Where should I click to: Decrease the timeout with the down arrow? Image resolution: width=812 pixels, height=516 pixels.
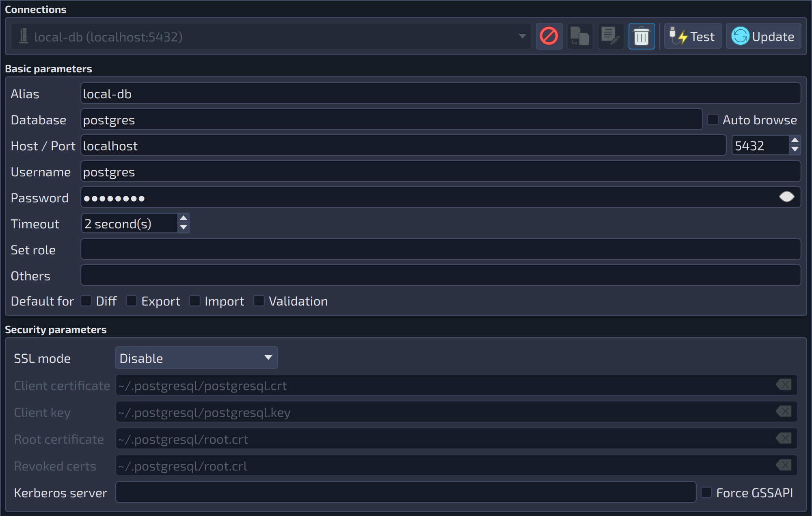(184, 228)
